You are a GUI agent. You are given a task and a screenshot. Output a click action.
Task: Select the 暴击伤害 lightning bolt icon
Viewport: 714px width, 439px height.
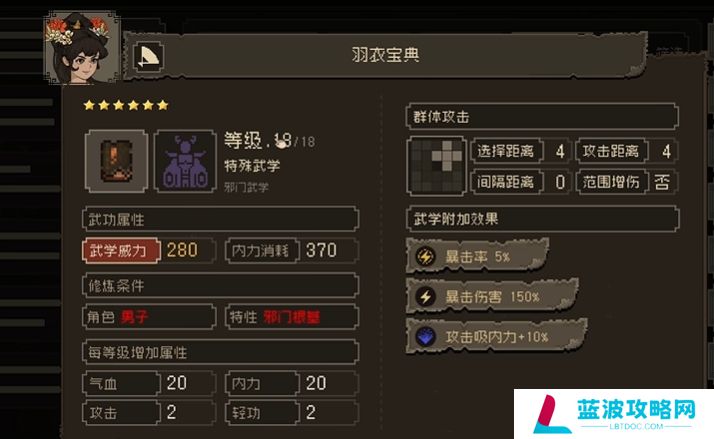pos(426,297)
